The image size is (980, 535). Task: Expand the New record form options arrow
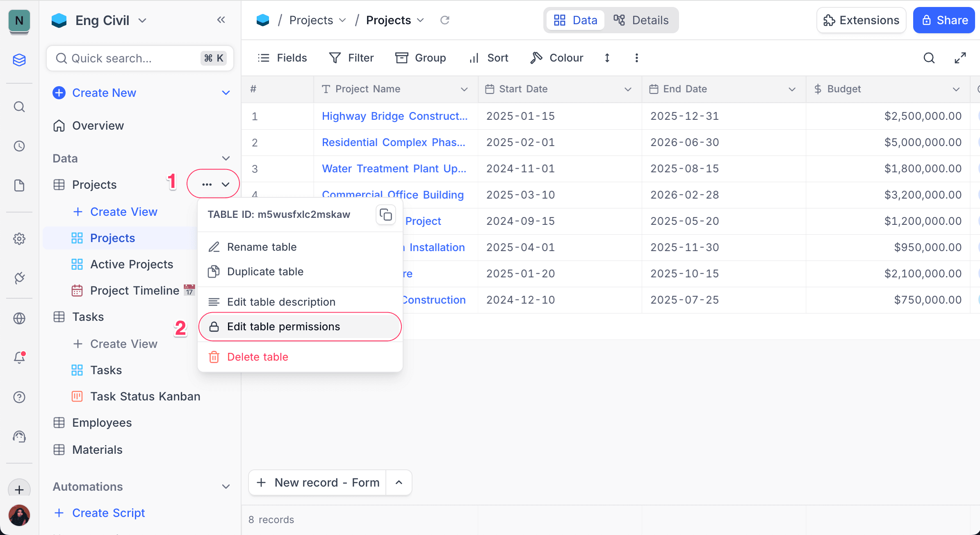pos(399,482)
